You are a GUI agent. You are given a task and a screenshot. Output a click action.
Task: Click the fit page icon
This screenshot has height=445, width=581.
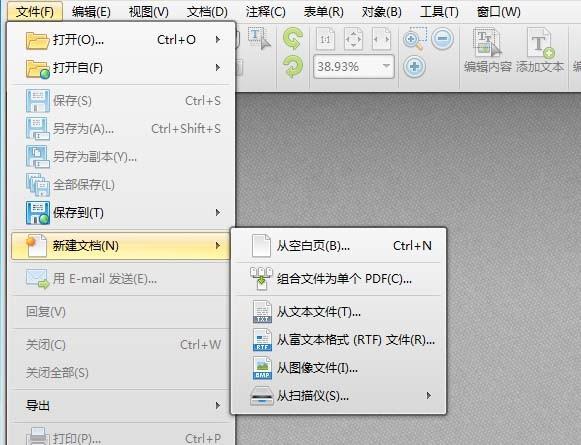[x=353, y=39]
